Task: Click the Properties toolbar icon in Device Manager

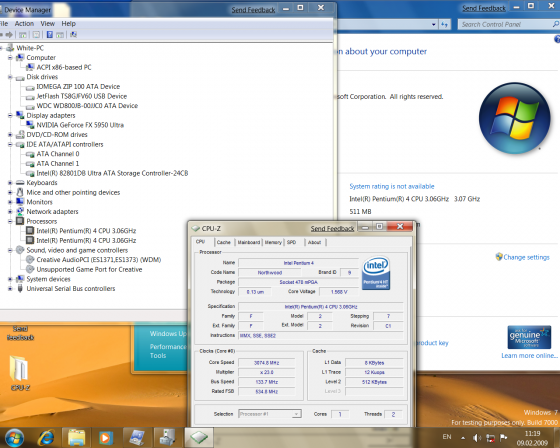Action: (x=36, y=35)
